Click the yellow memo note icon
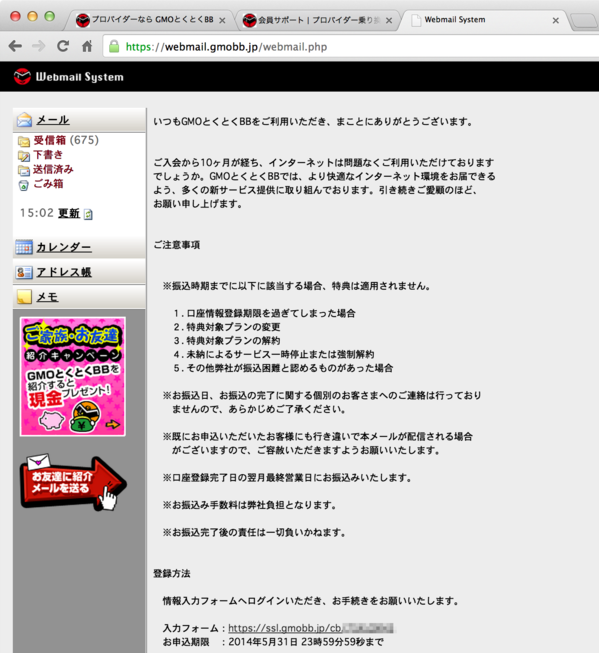Viewport: 599px width, 653px height. (x=24, y=297)
